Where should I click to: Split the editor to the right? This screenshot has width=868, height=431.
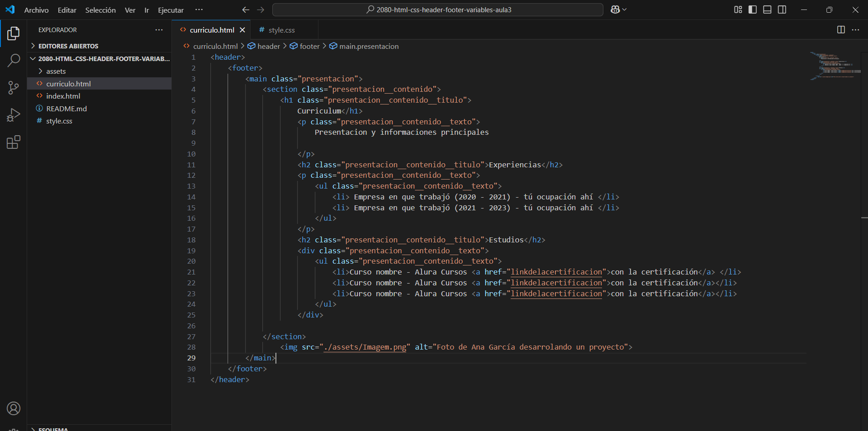(841, 29)
